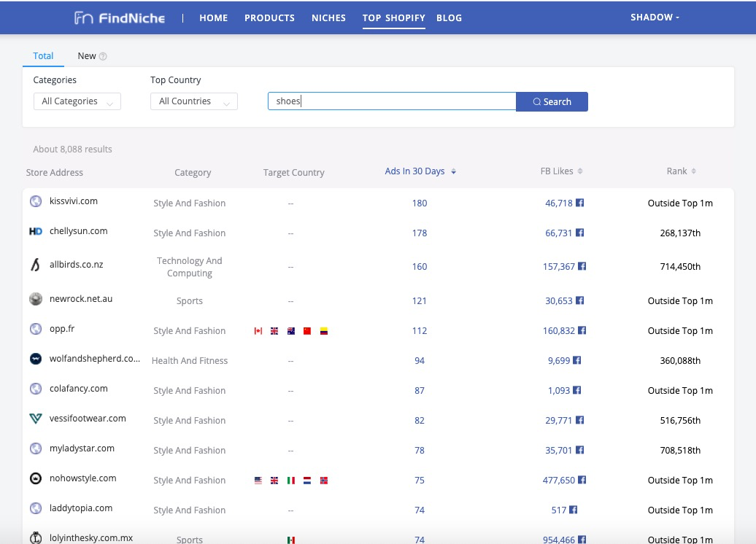Click the FindNiche logo
The image size is (756, 544).
[x=120, y=18]
